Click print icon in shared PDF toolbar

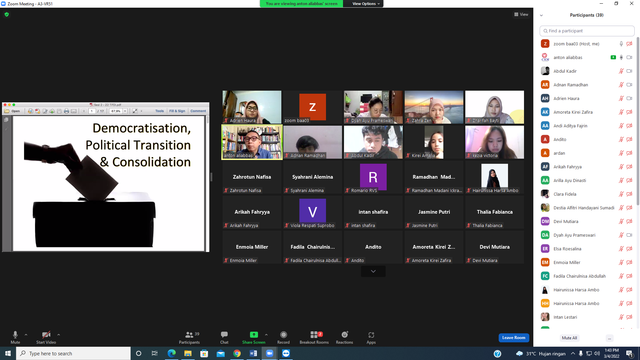(66, 111)
